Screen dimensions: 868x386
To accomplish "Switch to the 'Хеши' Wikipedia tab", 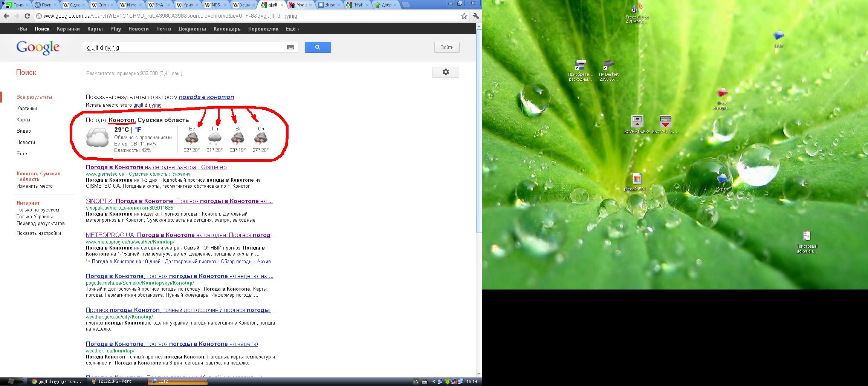I will (x=244, y=5).
